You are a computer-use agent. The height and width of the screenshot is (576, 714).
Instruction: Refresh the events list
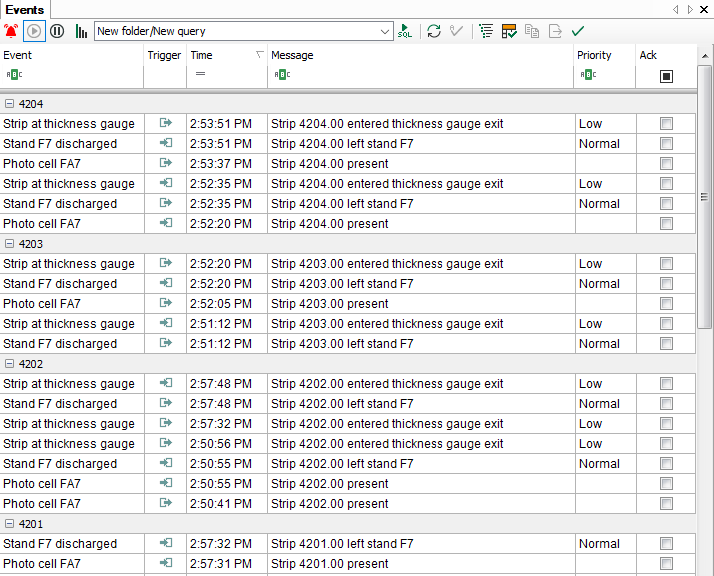(433, 31)
